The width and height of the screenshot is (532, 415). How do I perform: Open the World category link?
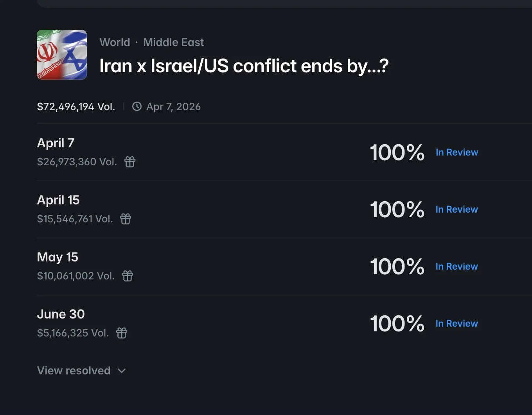pyautogui.click(x=115, y=42)
